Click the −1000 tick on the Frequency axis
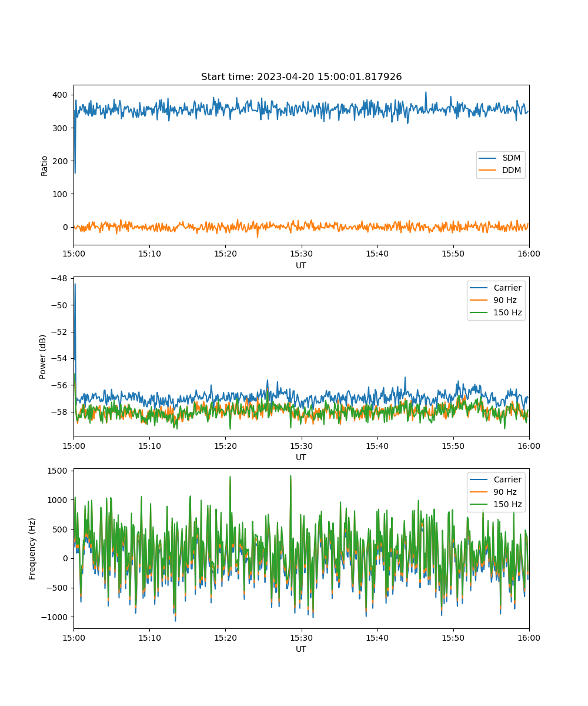The width and height of the screenshot is (588, 706). pyautogui.click(x=55, y=617)
